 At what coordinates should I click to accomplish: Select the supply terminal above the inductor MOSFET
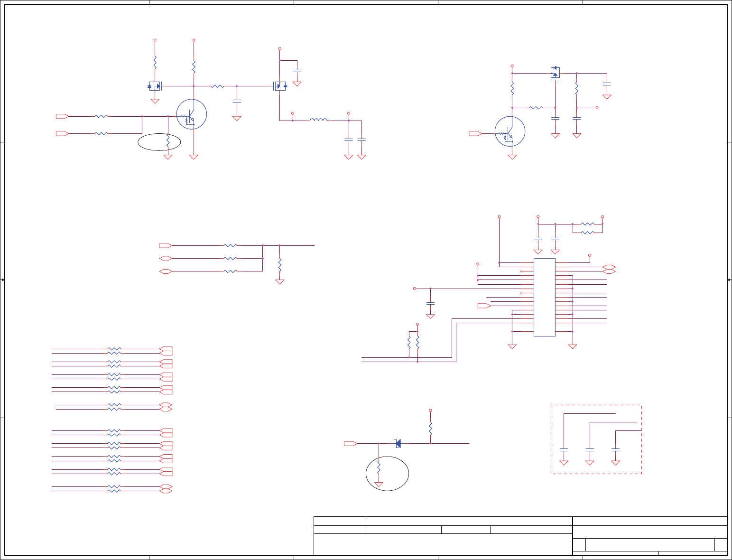pyautogui.click(x=280, y=49)
